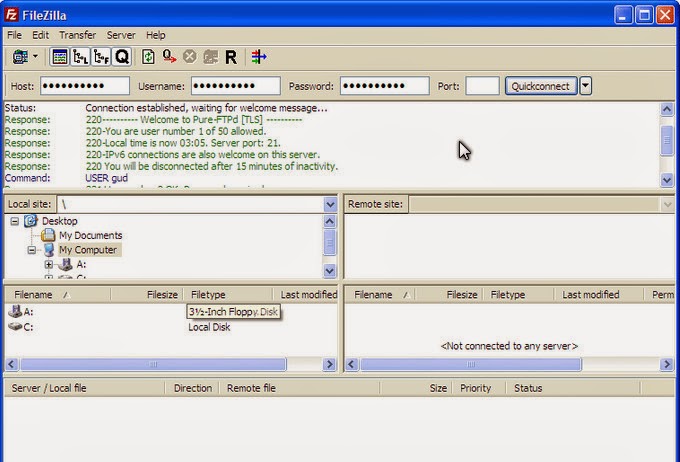Click remote list horizontal scrollbar thumb
The image size is (680, 462).
[471, 364]
